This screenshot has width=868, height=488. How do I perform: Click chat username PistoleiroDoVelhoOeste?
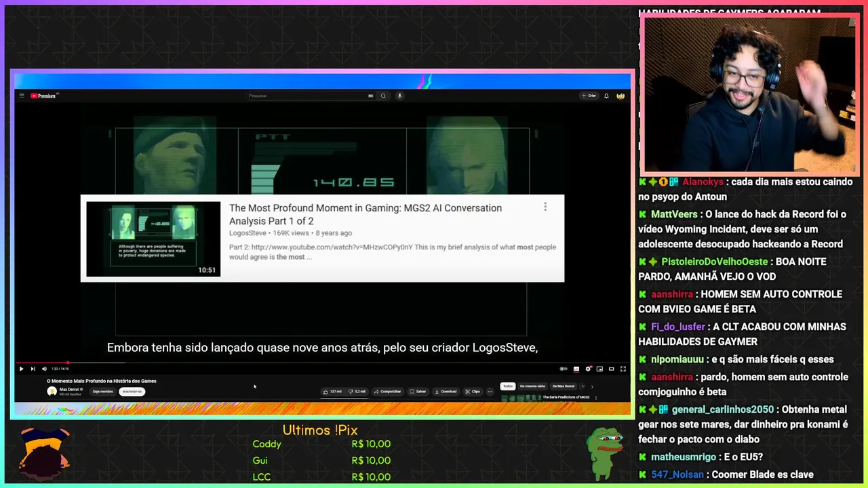tap(715, 262)
